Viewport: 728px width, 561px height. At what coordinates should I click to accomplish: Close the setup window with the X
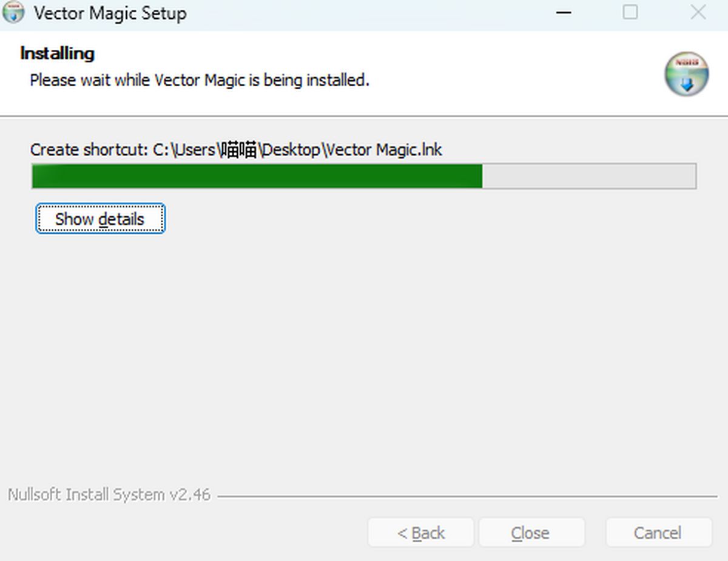[698, 13]
